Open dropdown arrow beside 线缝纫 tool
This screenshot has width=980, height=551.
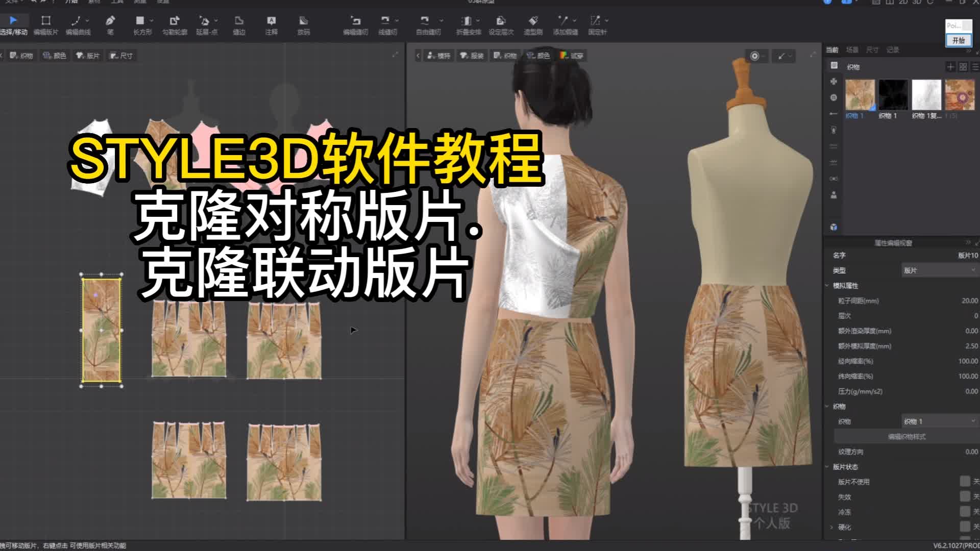point(397,20)
